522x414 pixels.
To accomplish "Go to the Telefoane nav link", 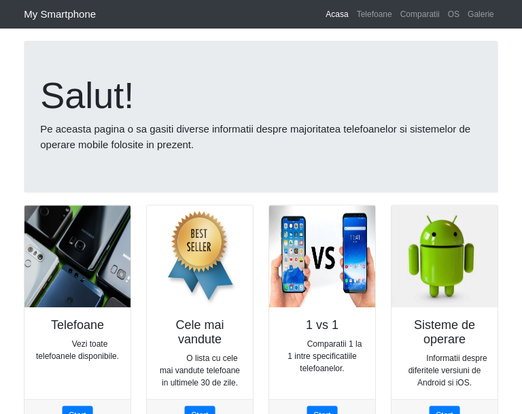I will 374,14.
